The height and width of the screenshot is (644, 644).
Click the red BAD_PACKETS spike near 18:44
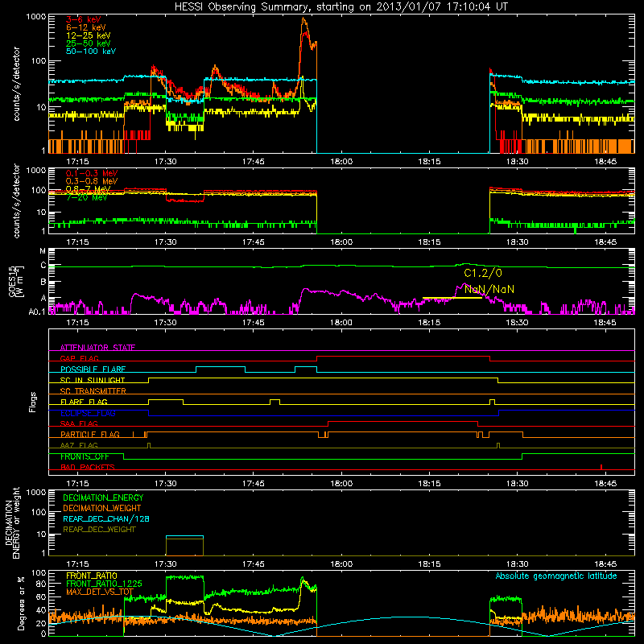[601, 467]
